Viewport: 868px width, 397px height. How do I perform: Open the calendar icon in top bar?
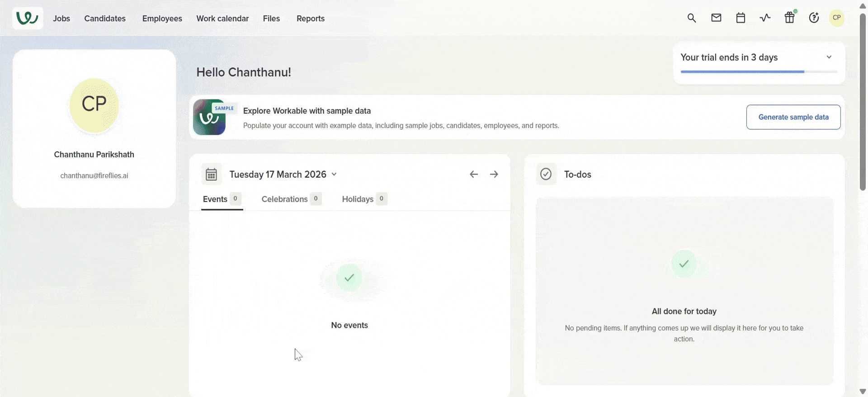click(x=741, y=18)
